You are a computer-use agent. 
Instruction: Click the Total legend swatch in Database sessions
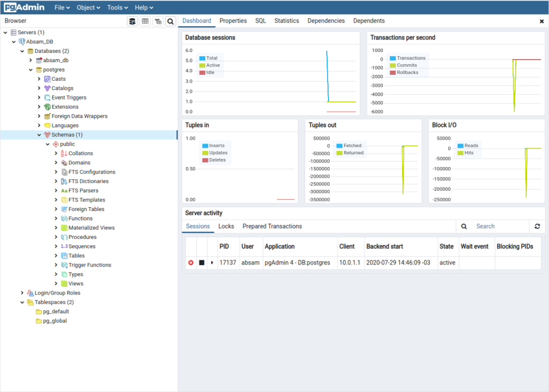tap(202, 58)
